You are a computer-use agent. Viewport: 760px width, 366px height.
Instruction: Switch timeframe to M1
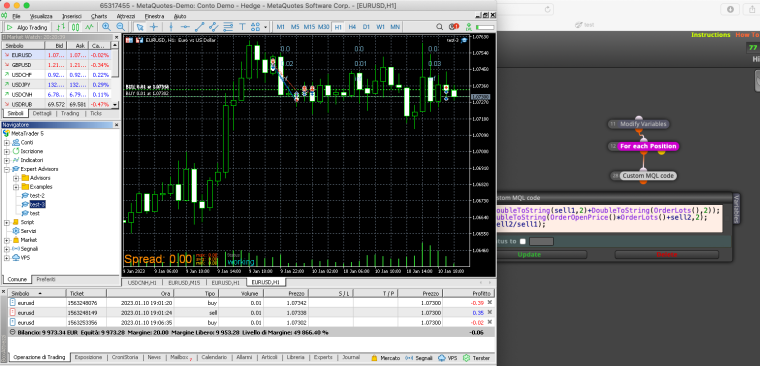pos(281,27)
